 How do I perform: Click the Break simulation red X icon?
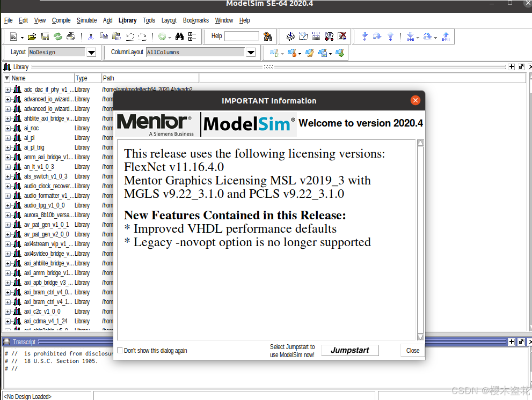pos(342,36)
